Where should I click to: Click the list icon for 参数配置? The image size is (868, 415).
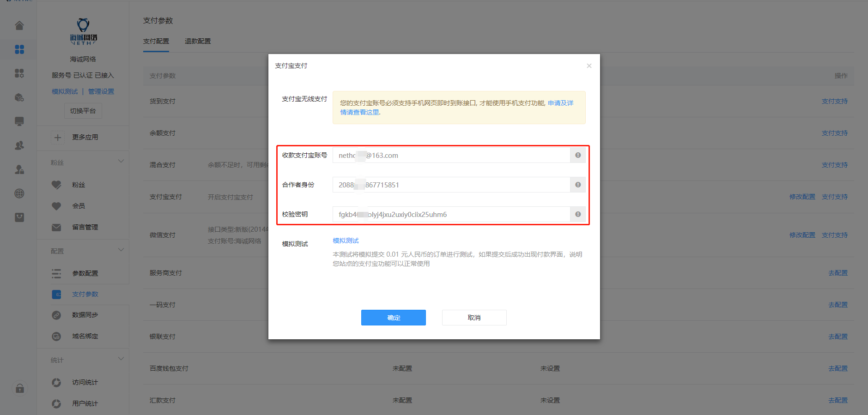(x=56, y=273)
